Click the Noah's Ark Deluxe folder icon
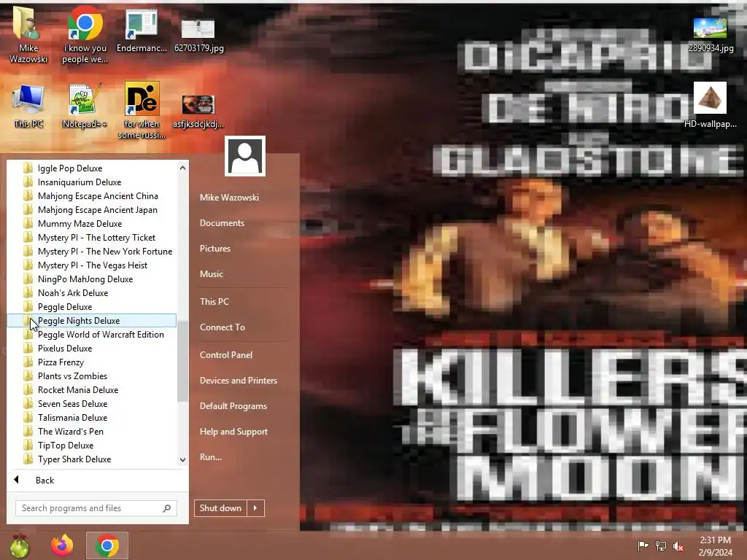This screenshot has width=747, height=560. [28, 293]
